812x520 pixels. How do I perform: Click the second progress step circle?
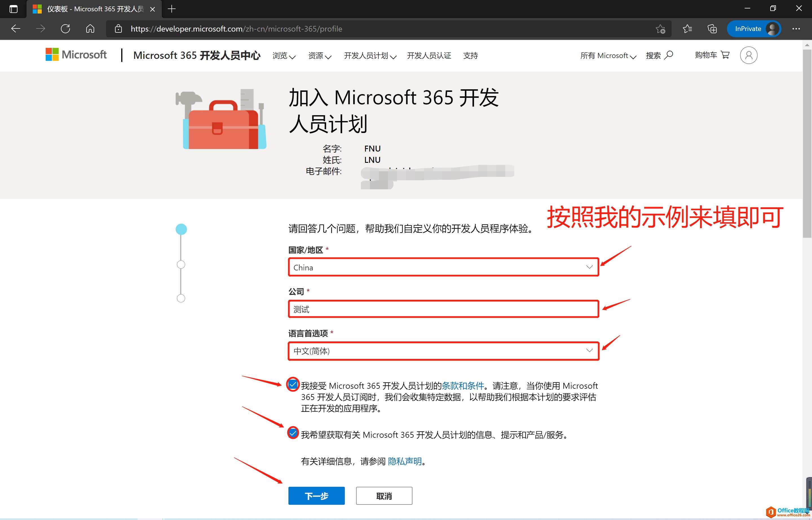(181, 265)
